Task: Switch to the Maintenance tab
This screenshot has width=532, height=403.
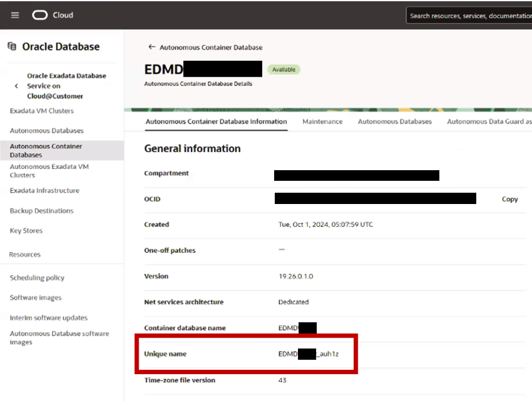Action: coord(322,121)
